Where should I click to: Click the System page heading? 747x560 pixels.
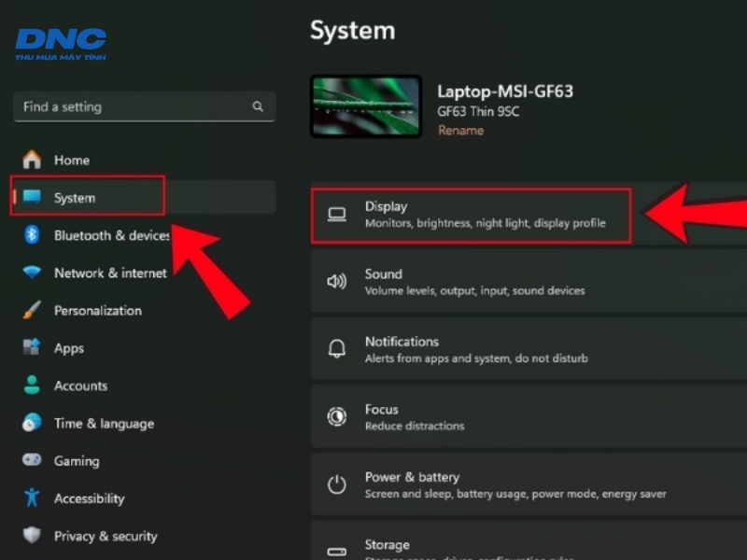point(353,31)
